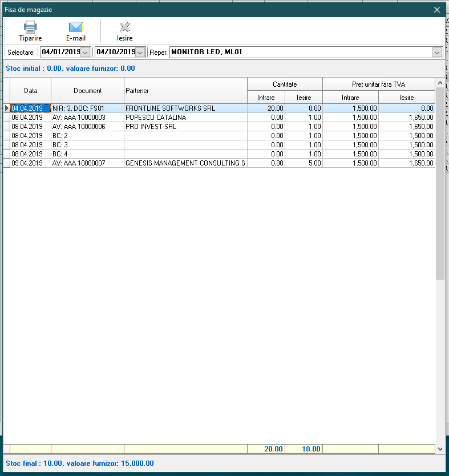Click the E-mail envelope icon
This screenshot has width=449, height=476.
point(76,27)
